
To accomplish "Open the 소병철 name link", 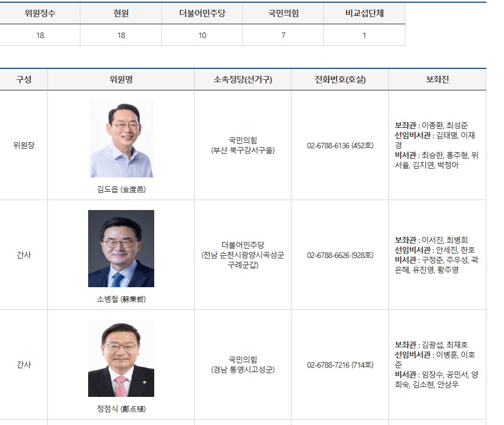I will [x=121, y=299].
